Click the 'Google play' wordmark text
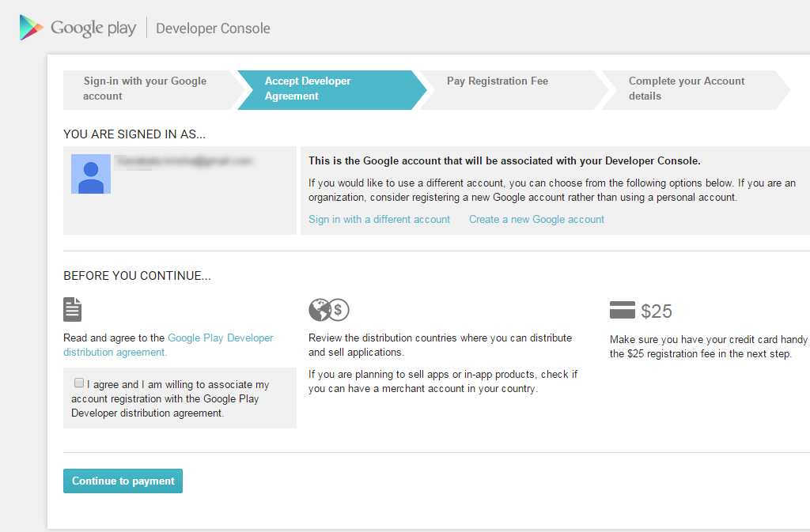This screenshot has height=532, width=810. [93, 28]
